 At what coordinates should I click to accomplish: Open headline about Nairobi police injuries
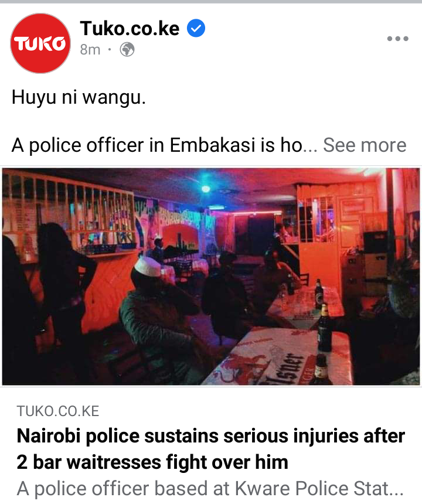point(210,449)
